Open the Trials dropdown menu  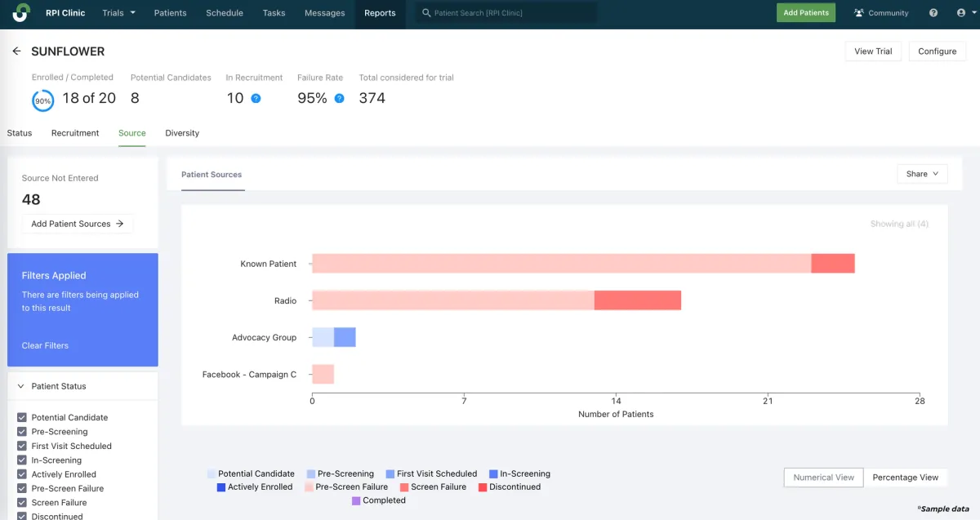point(119,13)
